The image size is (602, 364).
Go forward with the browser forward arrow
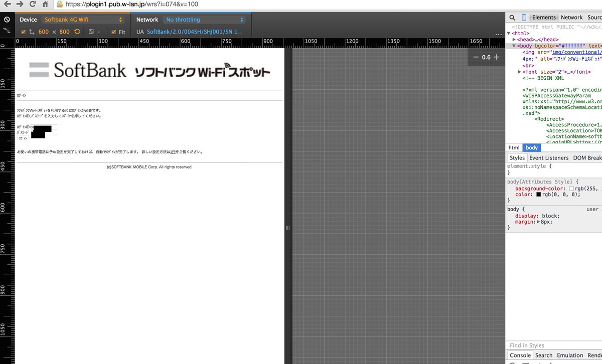20,5
